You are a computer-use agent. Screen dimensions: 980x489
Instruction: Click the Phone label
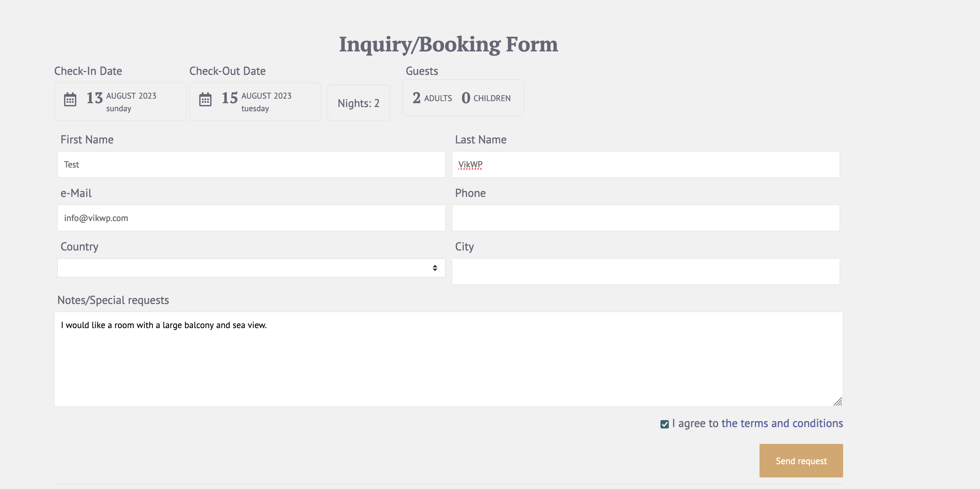coord(471,193)
